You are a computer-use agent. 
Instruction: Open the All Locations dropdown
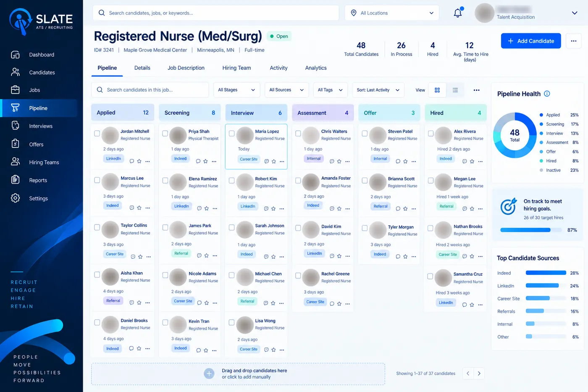pyautogui.click(x=392, y=13)
